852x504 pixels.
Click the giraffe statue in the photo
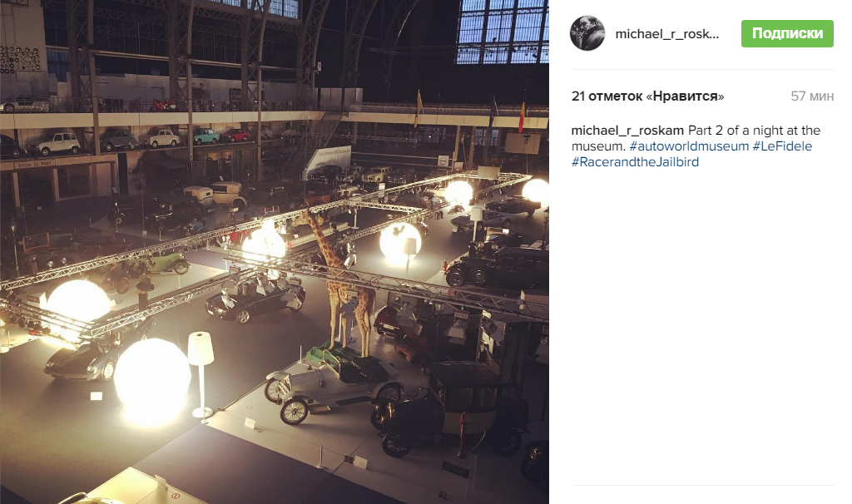pos(340,283)
